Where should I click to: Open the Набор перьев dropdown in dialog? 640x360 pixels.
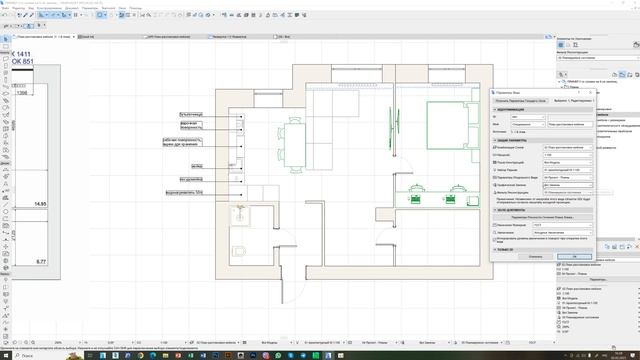point(567,170)
